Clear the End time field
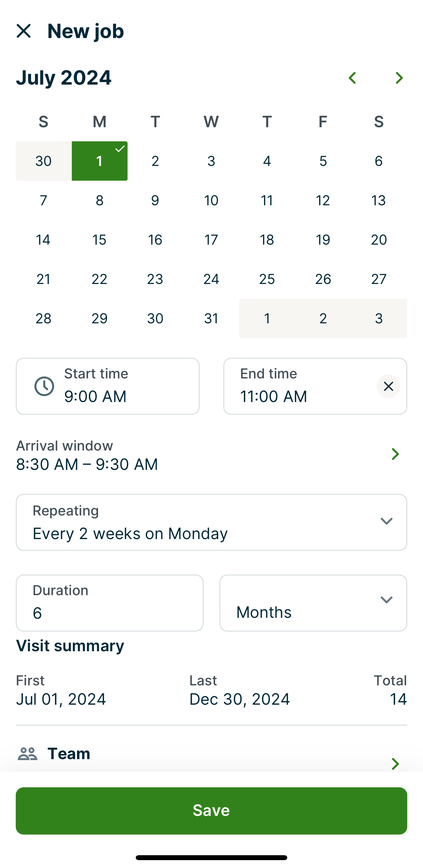 [388, 386]
